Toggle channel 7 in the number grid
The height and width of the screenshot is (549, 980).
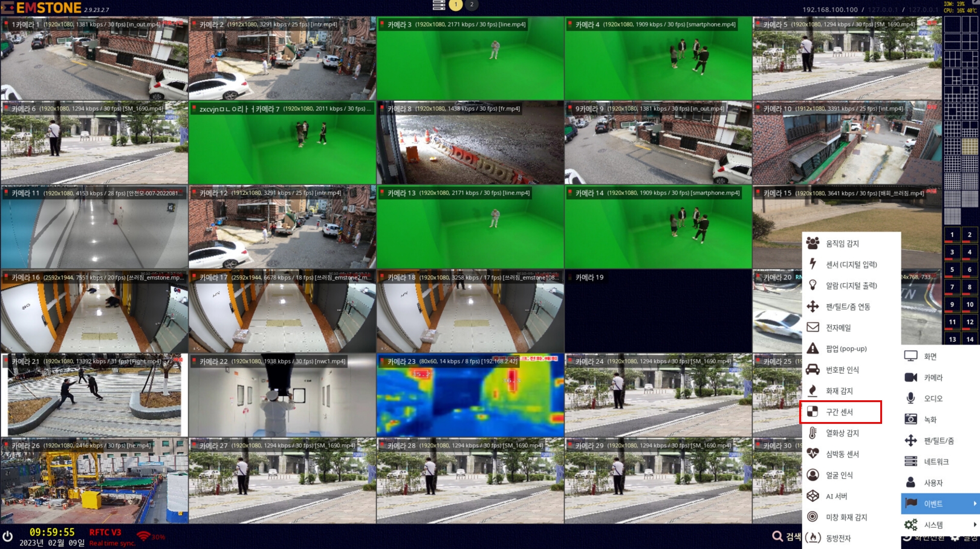tap(952, 287)
